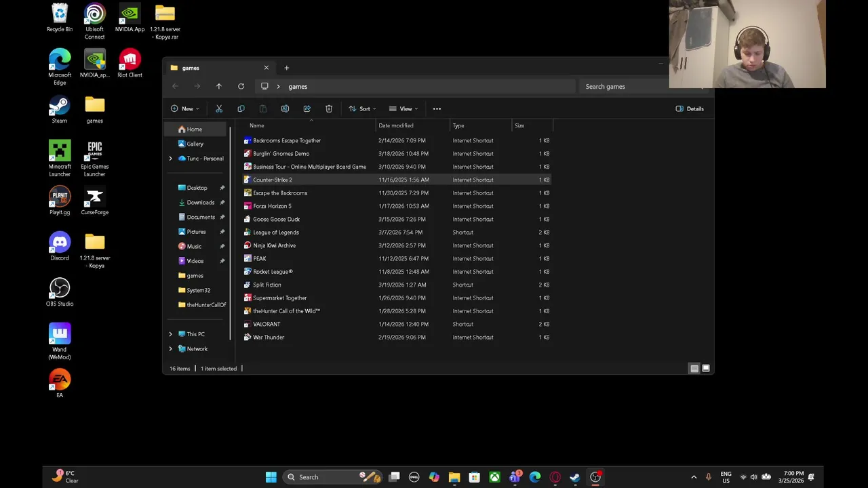Select the games folder on the desktop

(94, 110)
